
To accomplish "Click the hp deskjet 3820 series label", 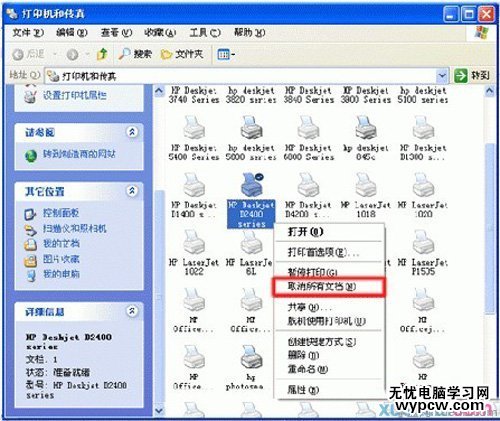I will pyautogui.click(x=251, y=95).
